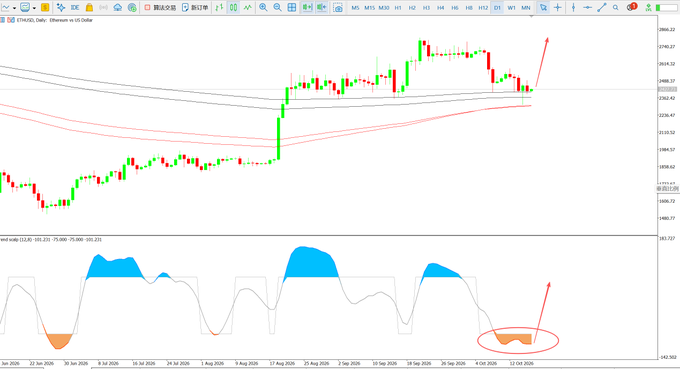
Task: Take a screenshot with camera icon
Action: click(x=338, y=7)
